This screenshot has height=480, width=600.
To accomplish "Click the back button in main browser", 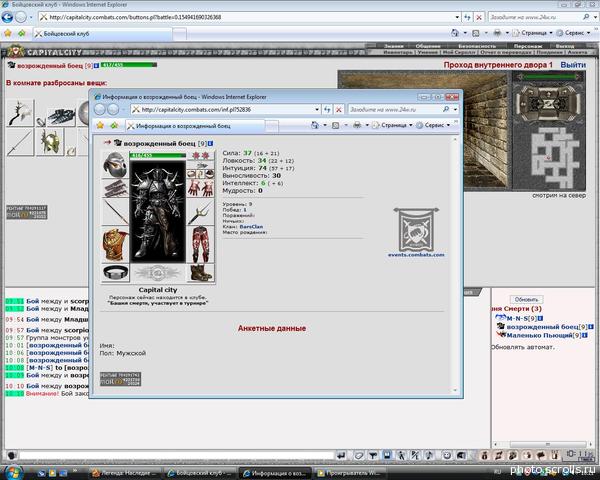I will click(7, 17).
